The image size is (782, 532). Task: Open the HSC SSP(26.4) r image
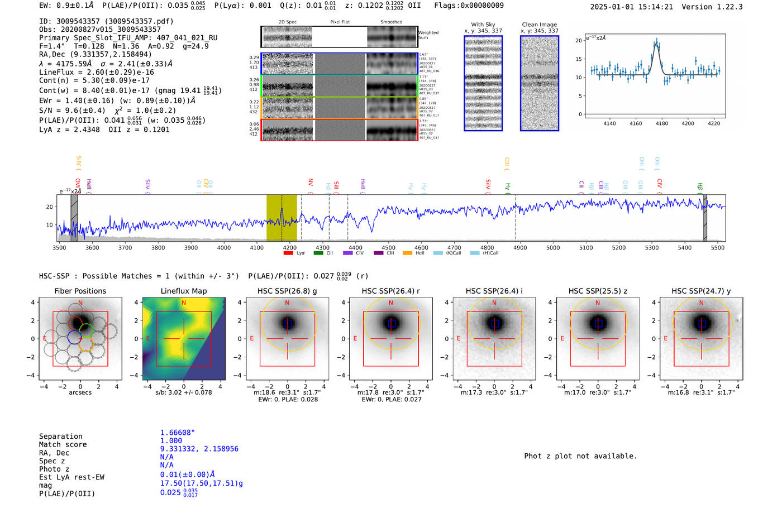coord(390,339)
